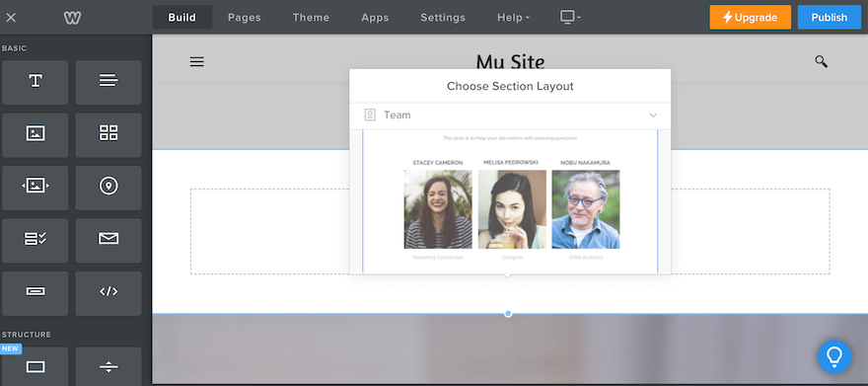Choose the Button element

tap(36, 292)
